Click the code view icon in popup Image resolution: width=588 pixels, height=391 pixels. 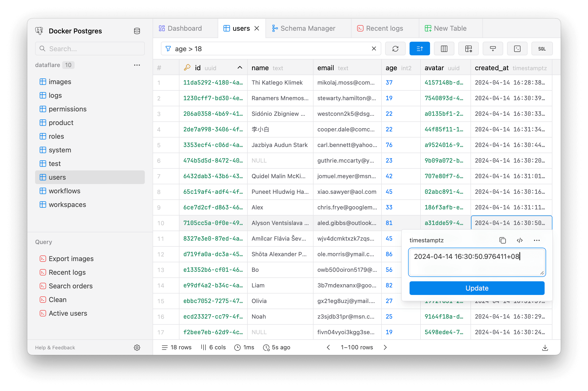(x=520, y=240)
